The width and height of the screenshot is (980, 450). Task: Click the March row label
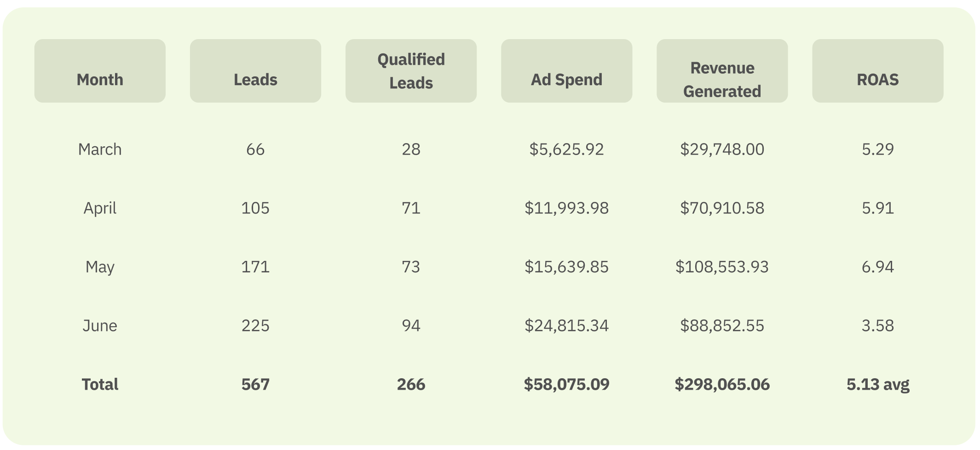click(100, 150)
